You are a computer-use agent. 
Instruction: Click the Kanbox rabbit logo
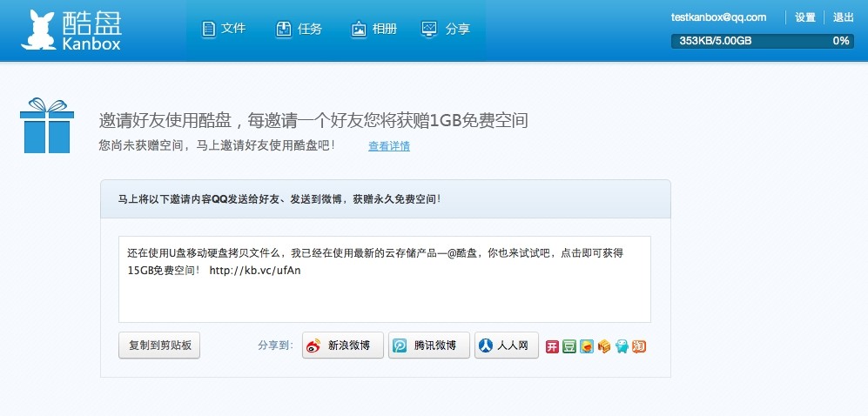(39, 30)
